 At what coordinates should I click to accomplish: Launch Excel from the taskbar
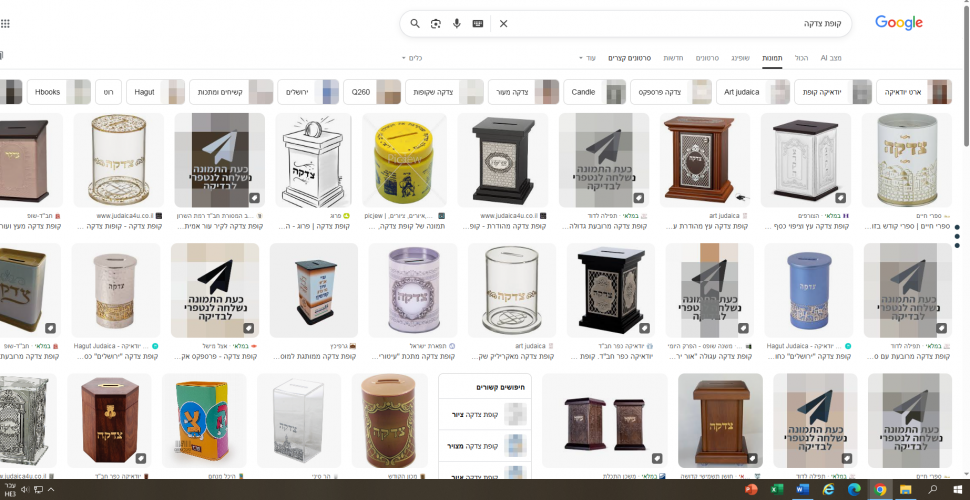[x=777, y=490]
